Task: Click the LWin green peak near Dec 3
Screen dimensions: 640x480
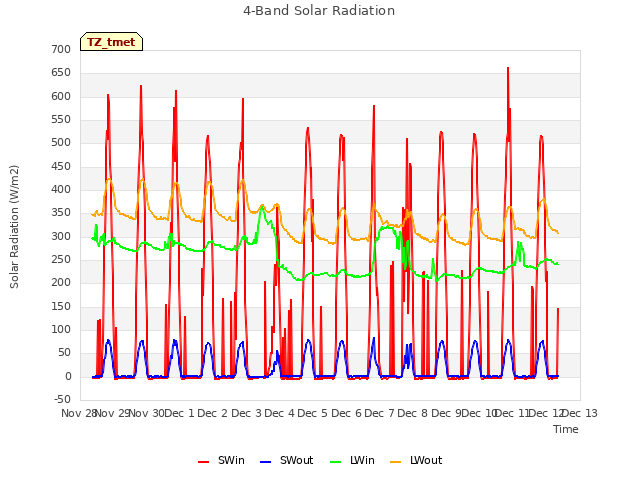Action: [262, 209]
